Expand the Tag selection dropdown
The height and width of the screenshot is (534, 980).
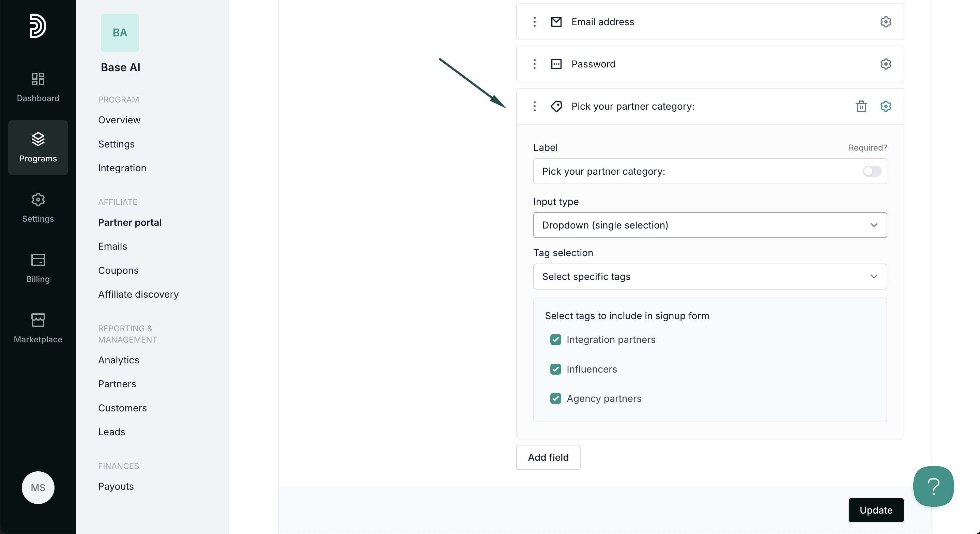click(x=709, y=277)
